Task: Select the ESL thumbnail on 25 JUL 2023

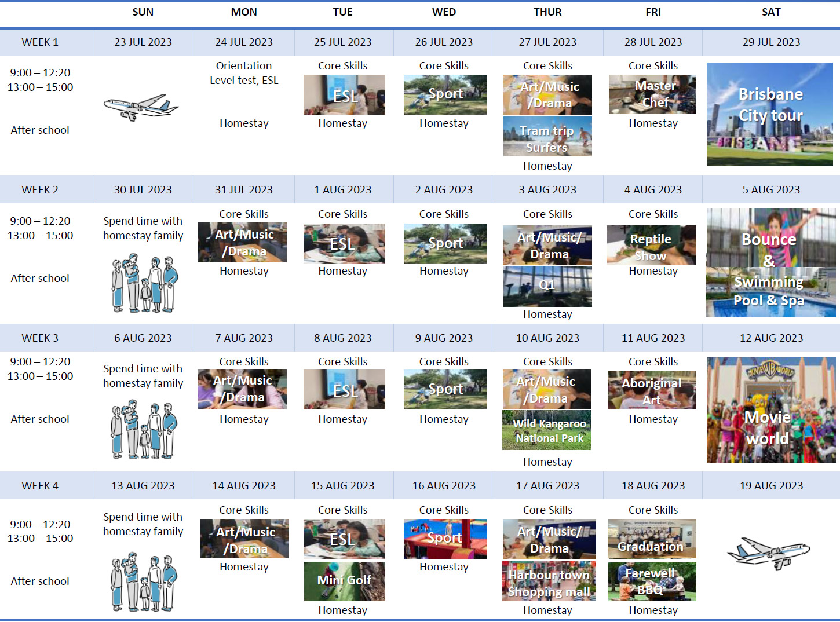Action: tap(344, 94)
